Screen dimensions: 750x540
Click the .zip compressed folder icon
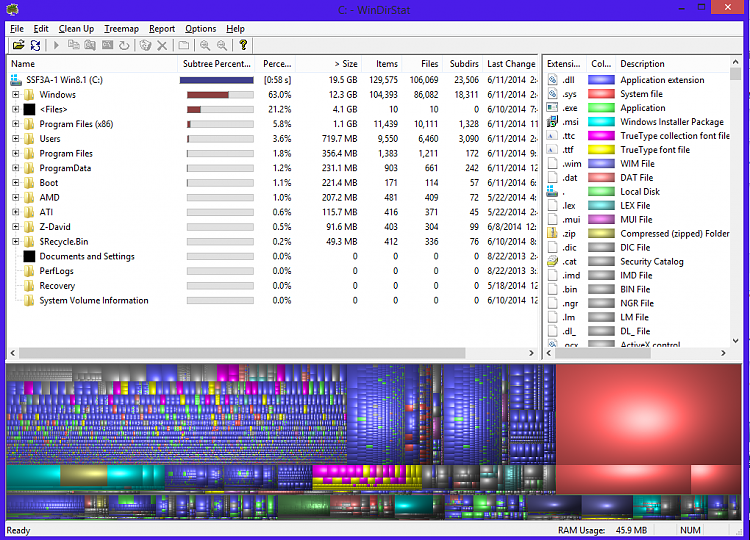552,233
